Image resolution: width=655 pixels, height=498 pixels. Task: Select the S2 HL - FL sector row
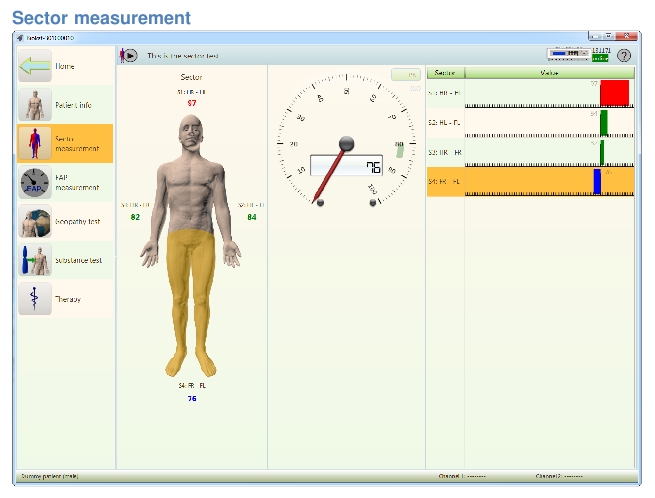(x=530, y=122)
